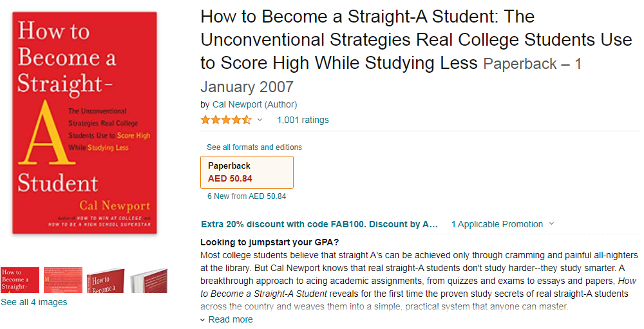The height and width of the screenshot is (329, 644).
Task: Open the 1,001 ratings link
Action: 303,120
